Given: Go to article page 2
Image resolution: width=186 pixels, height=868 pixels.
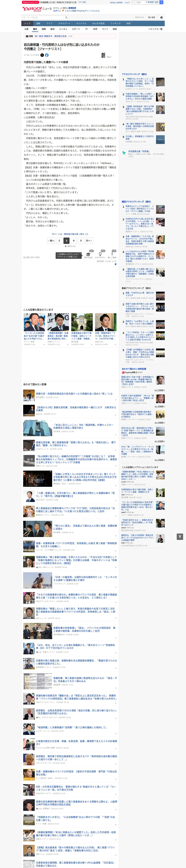Looking at the screenshot, I should point(59,241).
